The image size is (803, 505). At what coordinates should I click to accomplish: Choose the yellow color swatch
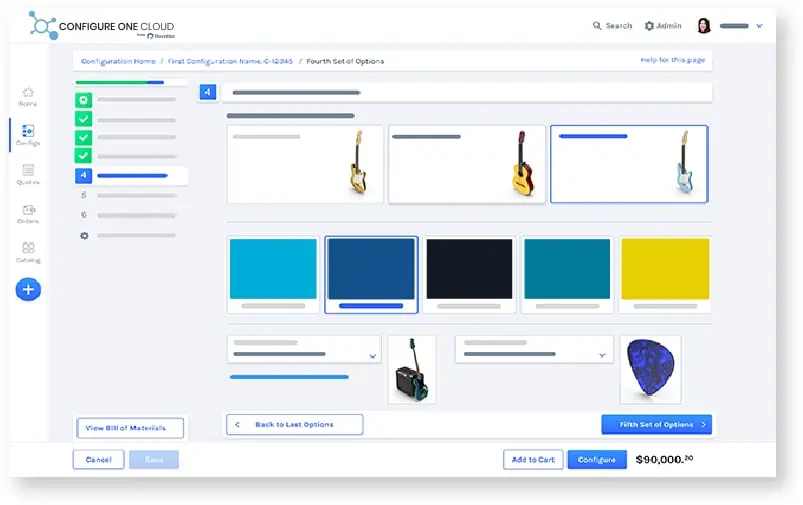(x=665, y=275)
